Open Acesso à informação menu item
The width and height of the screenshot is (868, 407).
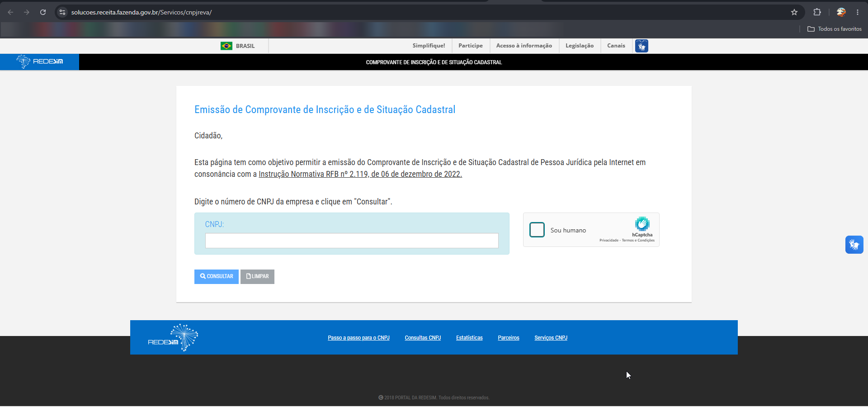click(x=524, y=46)
